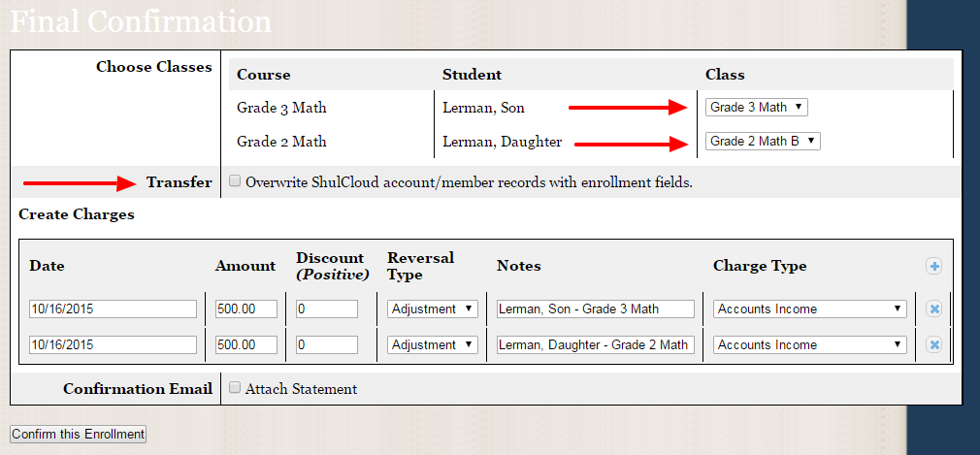This screenshot has width=980, height=455.
Task: Expand the Grade 2 Math B class dropdown
Action: 763,142
